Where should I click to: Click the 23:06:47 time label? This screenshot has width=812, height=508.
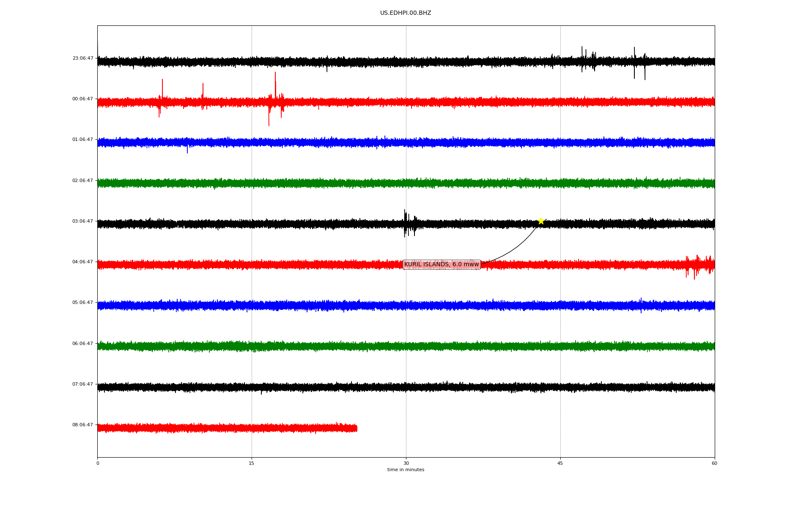tap(83, 58)
